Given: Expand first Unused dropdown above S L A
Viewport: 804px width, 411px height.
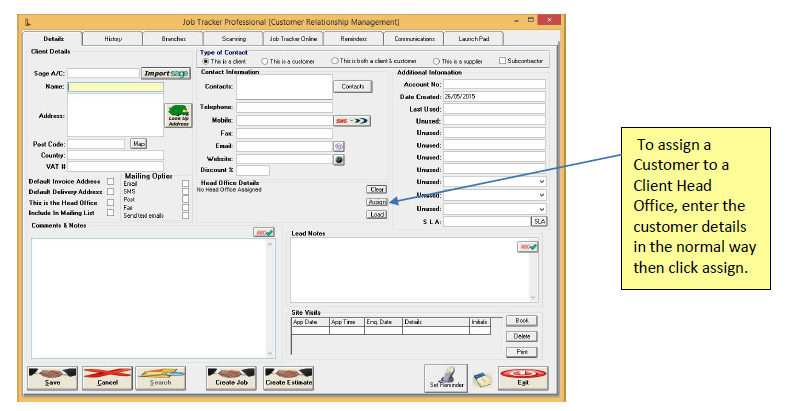Looking at the screenshot, I should (542, 182).
